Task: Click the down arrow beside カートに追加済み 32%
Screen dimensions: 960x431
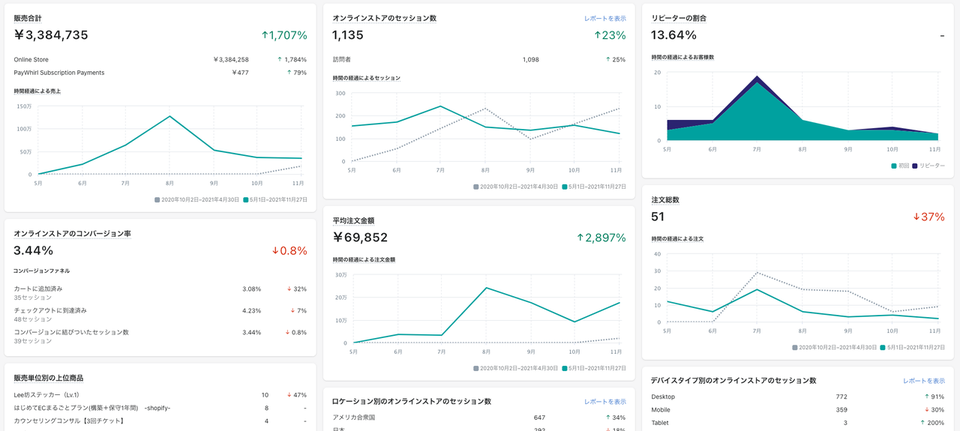Action: (289, 289)
